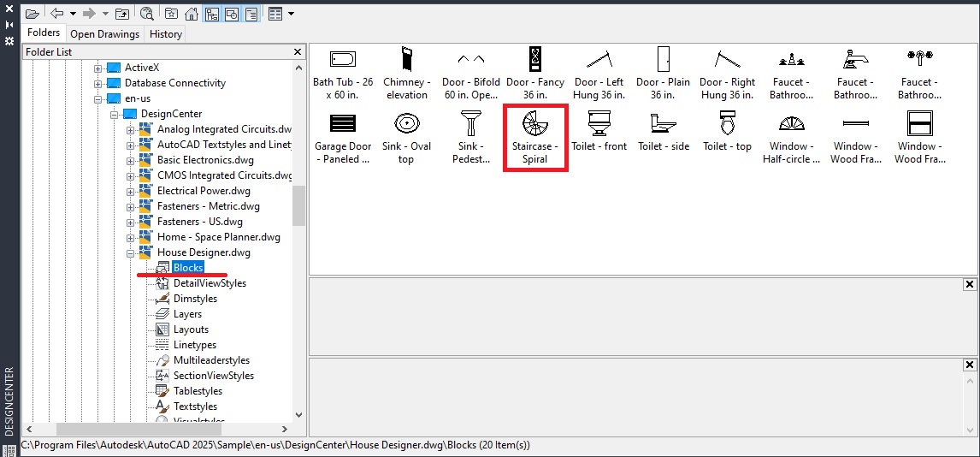Open the Search dialog icon

pos(147,14)
